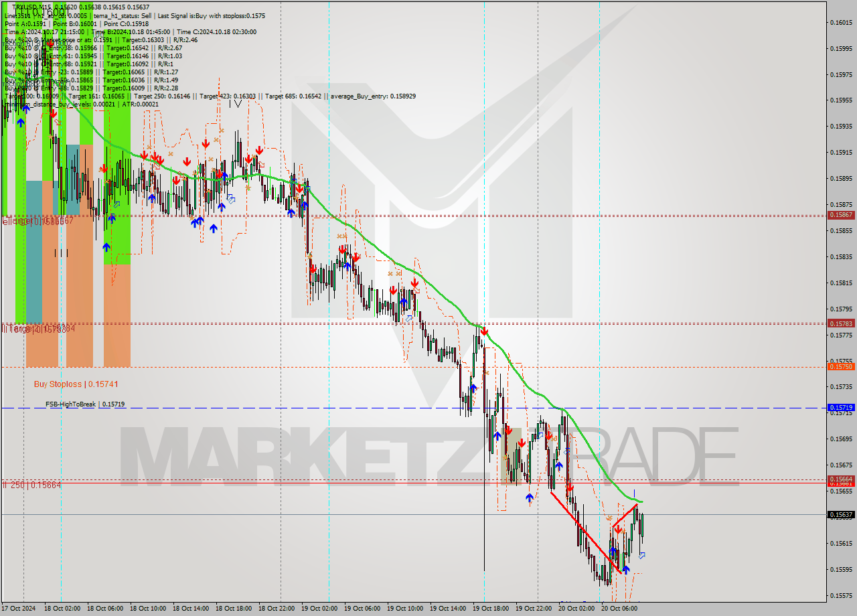This screenshot has height=616, width=857.
Task: Click the 0.15815 price scale value
Action: pyautogui.click(x=841, y=283)
